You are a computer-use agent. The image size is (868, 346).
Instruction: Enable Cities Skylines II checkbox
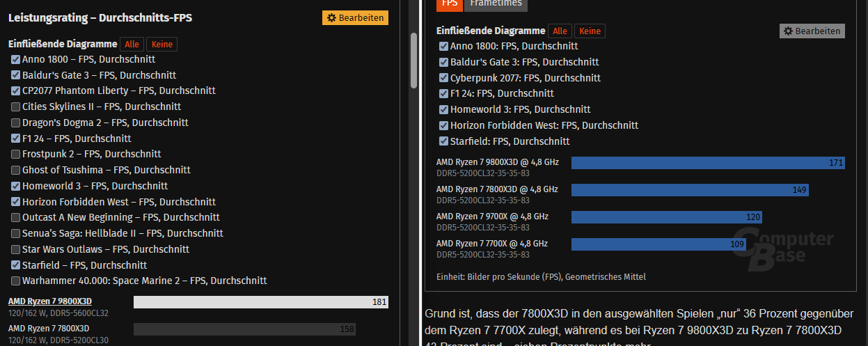click(15, 107)
